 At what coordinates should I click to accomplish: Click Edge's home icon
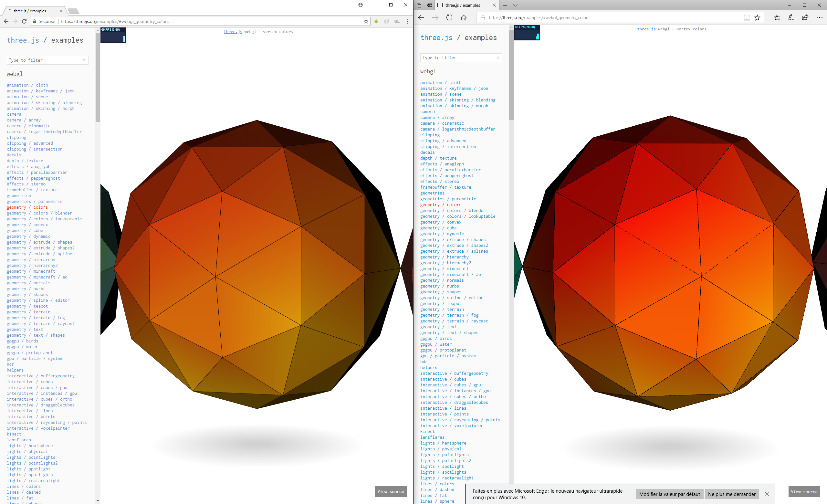[x=464, y=17]
